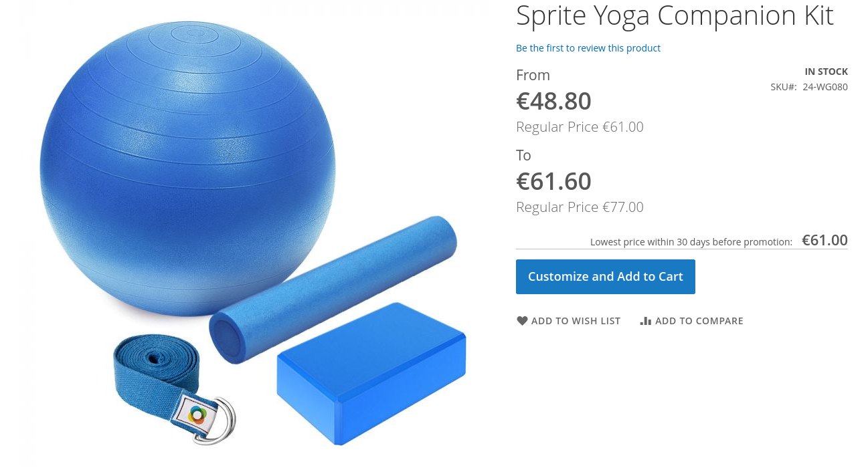
Task: Click the ADD TO WISH LIST text
Action: (576, 321)
